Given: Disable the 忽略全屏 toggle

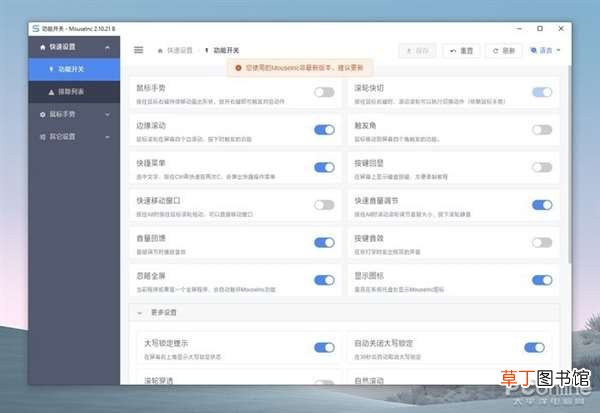Looking at the screenshot, I should [x=324, y=280].
